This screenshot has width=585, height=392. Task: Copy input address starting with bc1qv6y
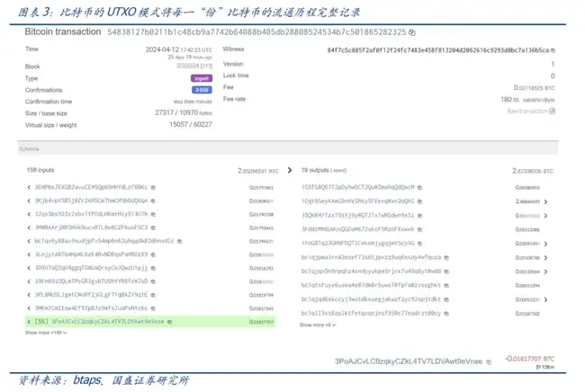(179, 242)
